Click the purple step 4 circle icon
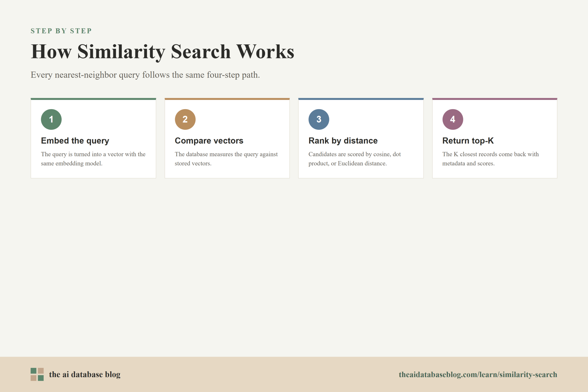This screenshot has height=392, width=588. click(x=453, y=119)
